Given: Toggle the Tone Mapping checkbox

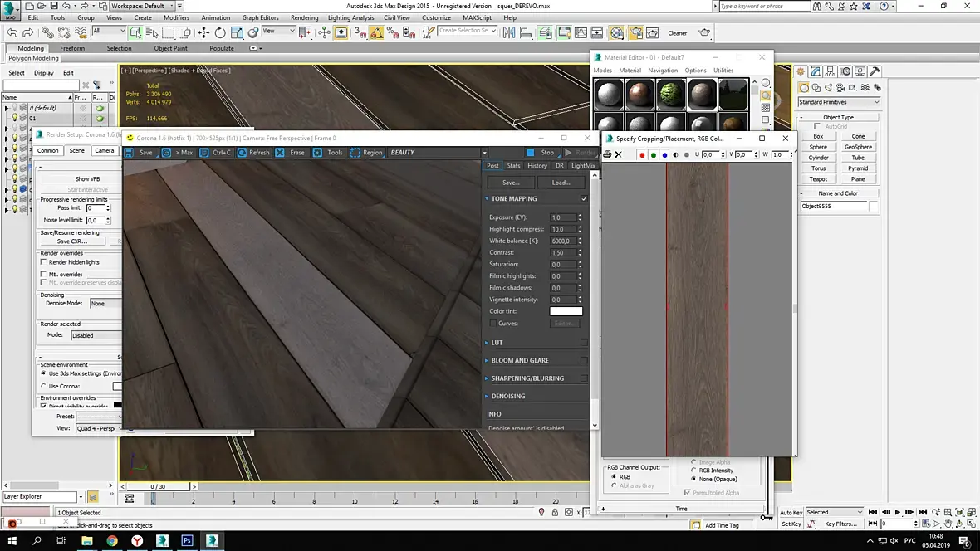Looking at the screenshot, I should [584, 199].
